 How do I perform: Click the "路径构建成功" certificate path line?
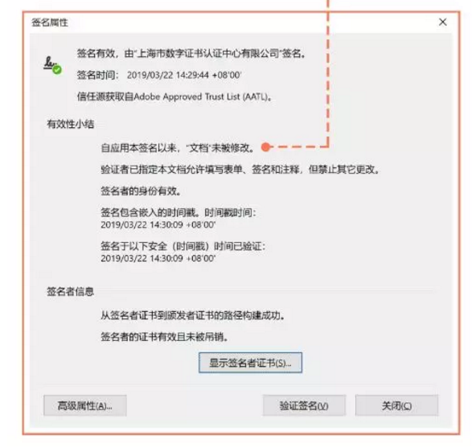pos(193,315)
